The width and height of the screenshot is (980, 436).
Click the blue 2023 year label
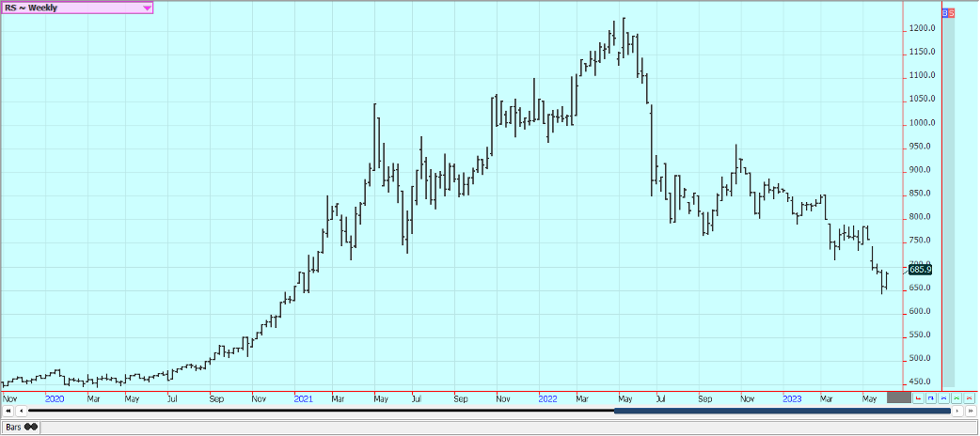point(793,397)
